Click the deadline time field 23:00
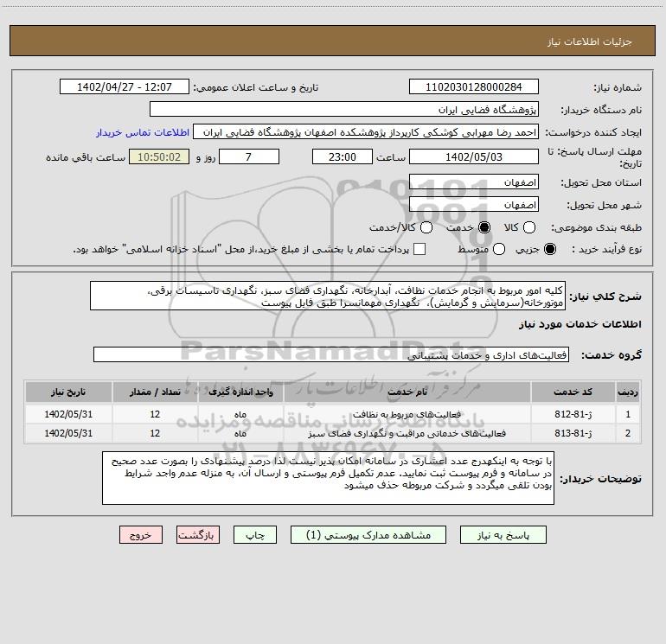The height and width of the screenshot is (644, 666). coord(343,156)
